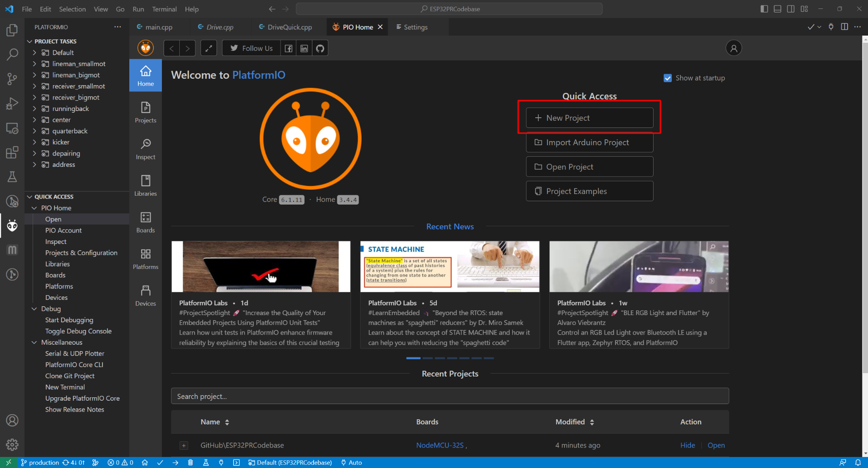The image size is (868, 468).
Task: Open the NodeMCU-32S board link
Action: pyautogui.click(x=440, y=445)
